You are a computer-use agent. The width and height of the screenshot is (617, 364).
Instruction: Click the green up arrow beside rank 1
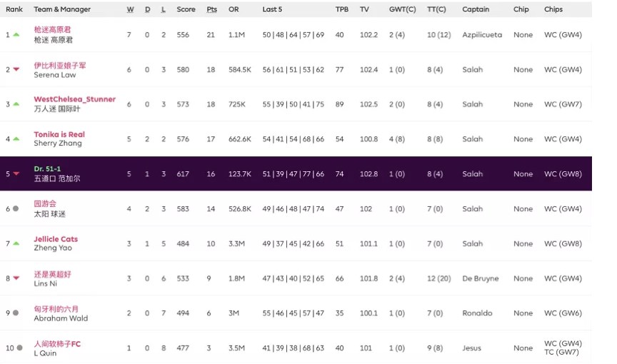tap(16, 34)
